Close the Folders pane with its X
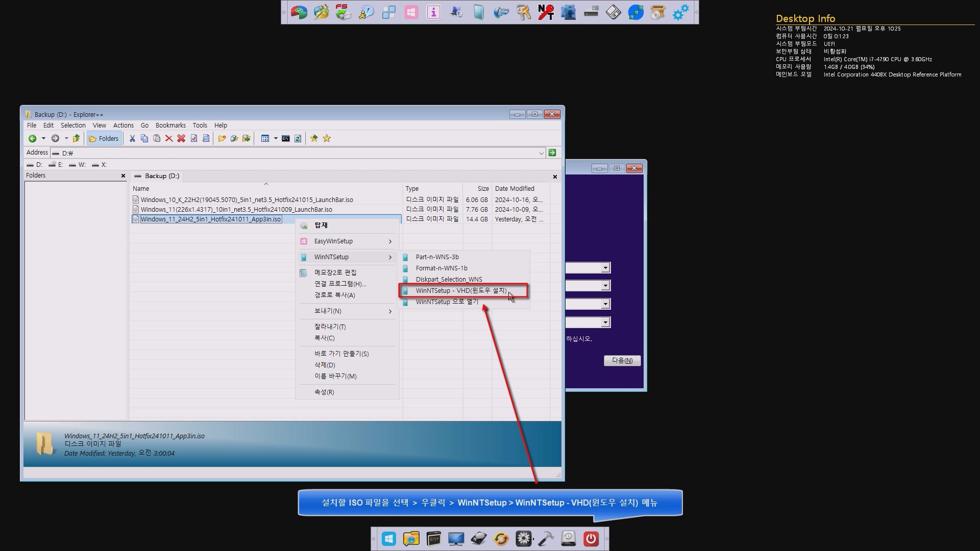The image size is (980, 551). pyautogui.click(x=123, y=176)
